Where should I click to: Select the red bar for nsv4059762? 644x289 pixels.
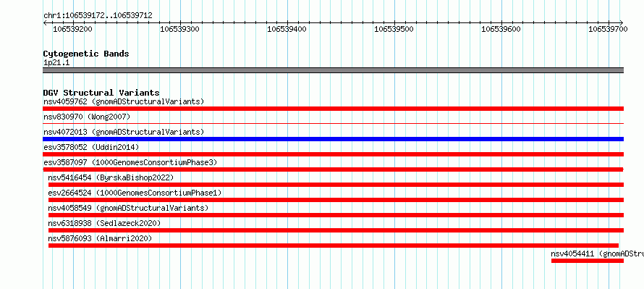coord(333,109)
